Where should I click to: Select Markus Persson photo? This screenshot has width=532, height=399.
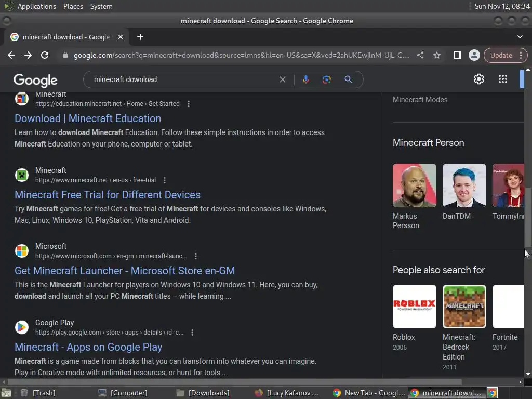(x=415, y=185)
